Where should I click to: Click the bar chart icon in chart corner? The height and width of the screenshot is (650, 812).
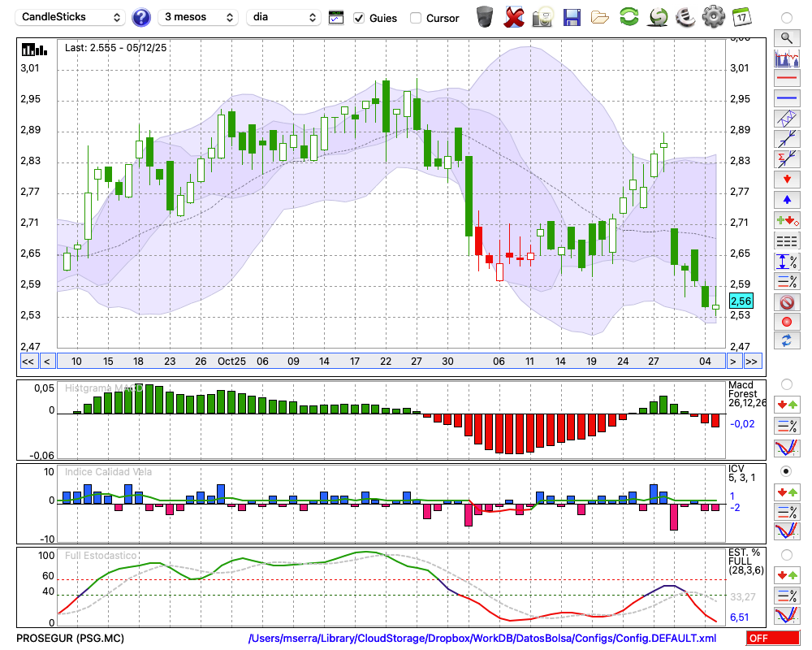tap(34, 50)
